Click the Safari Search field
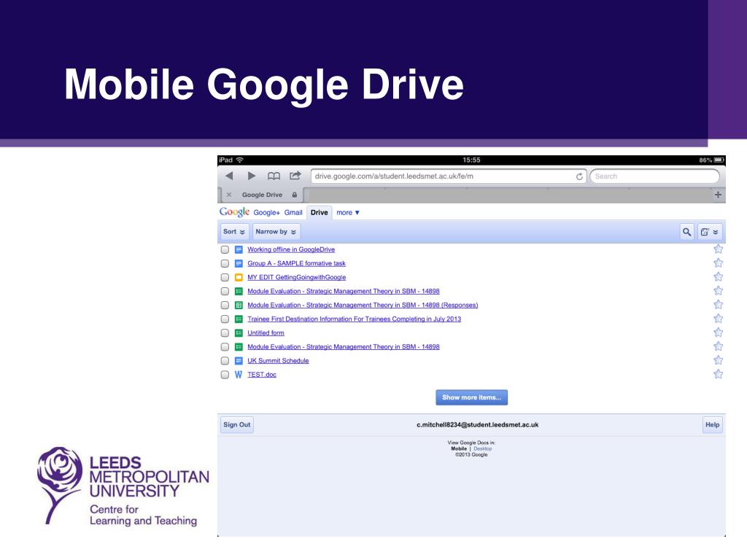 coord(654,176)
